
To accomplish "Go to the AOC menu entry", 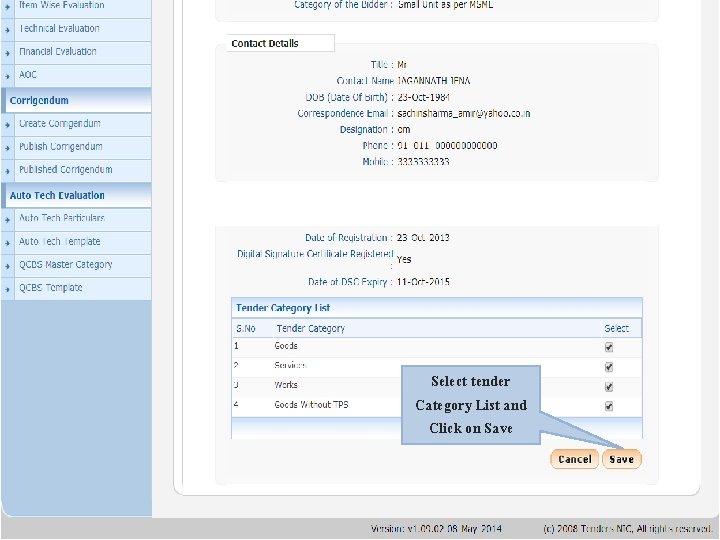I will click(28, 74).
